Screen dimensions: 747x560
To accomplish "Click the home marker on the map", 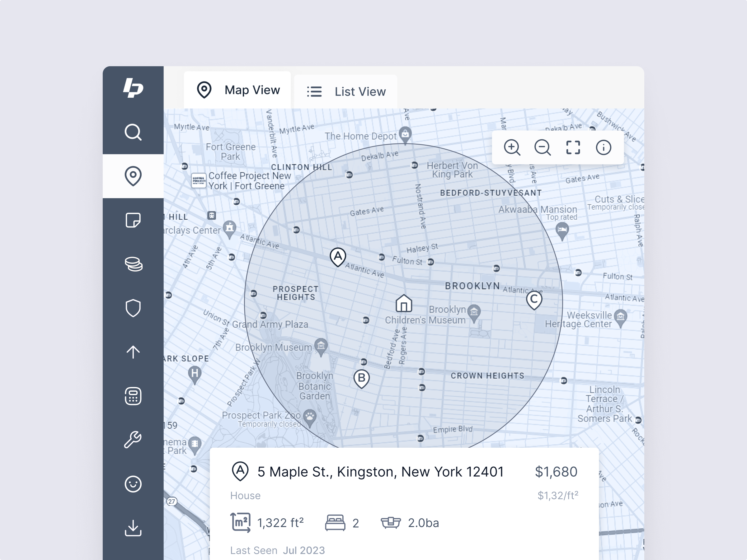I will click(404, 303).
